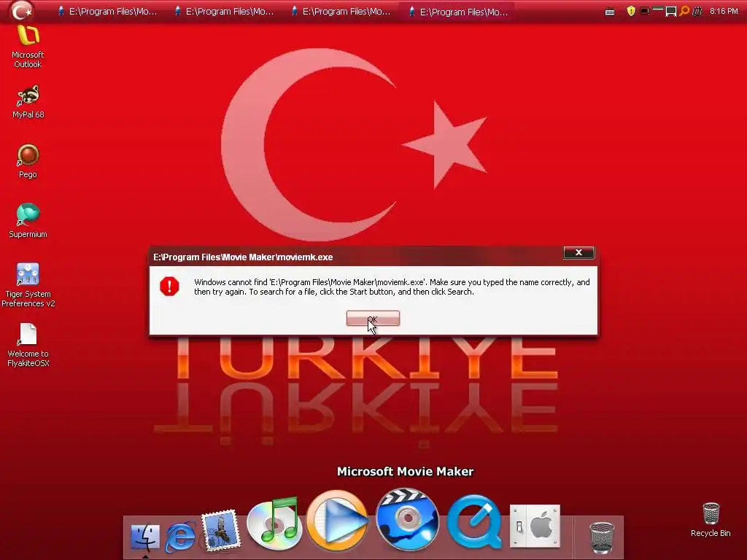
Task: Open the yellow security shield tray icon
Action: click(631, 11)
